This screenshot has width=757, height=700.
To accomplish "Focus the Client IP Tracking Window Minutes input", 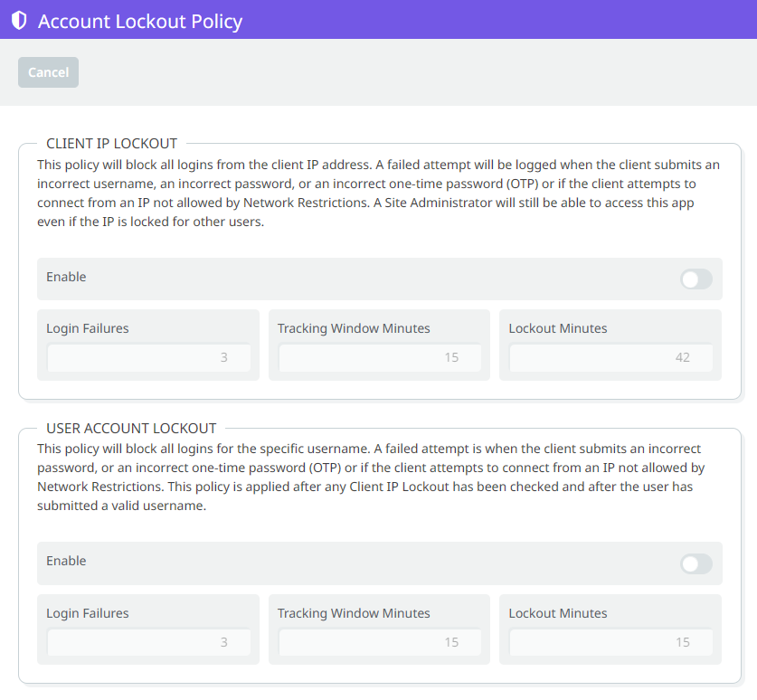I will [x=380, y=358].
